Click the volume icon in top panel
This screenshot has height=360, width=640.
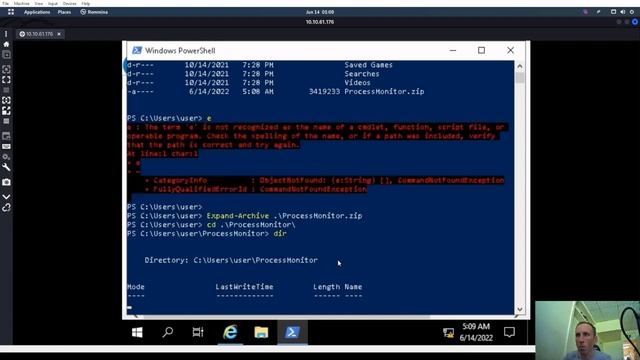pyautogui.click(x=623, y=12)
